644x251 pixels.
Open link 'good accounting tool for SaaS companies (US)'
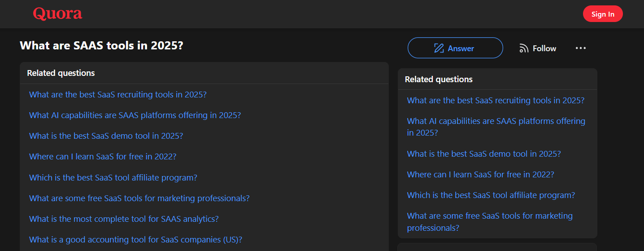click(x=136, y=239)
